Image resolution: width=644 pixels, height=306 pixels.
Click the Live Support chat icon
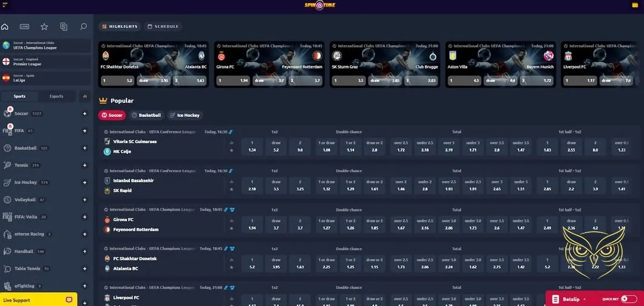(69, 300)
